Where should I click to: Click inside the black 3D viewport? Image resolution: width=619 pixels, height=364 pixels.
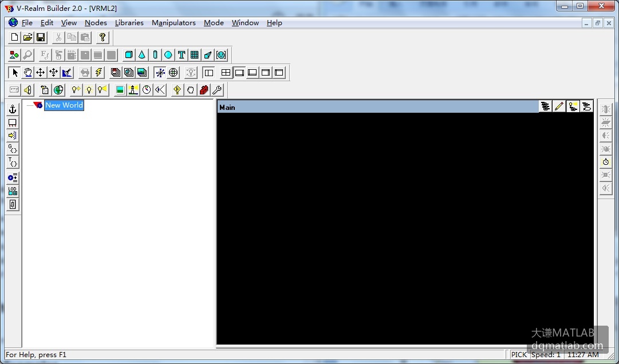[x=405, y=228]
